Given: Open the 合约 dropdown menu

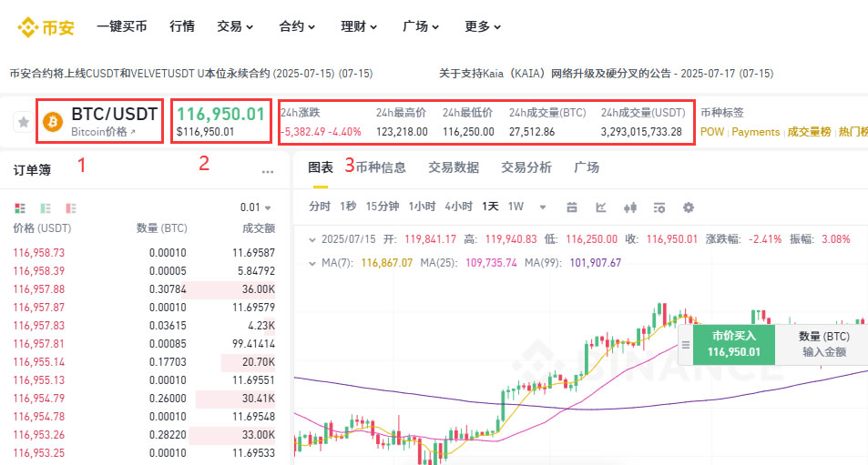Looking at the screenshot, I should 297,26.
